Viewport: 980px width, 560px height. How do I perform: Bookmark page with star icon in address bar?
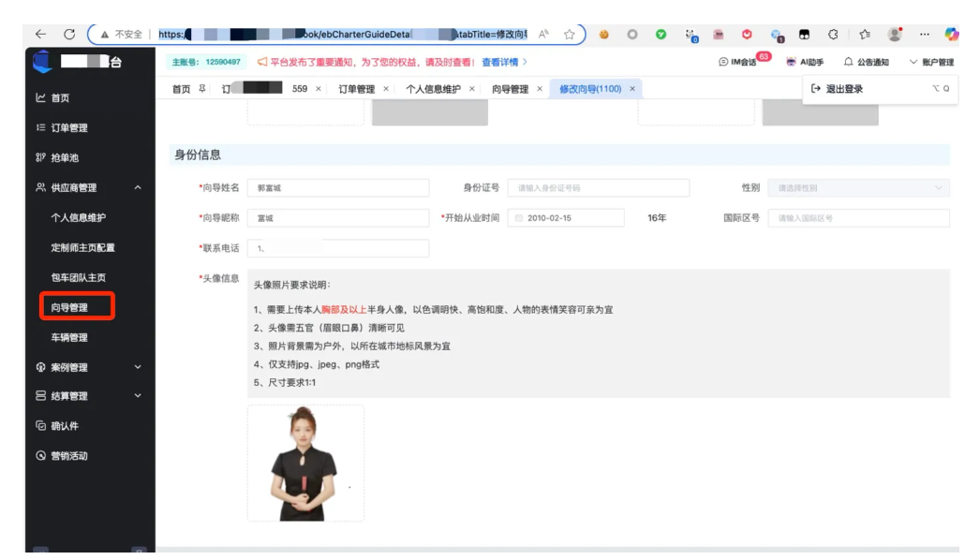pyautogui.click(x=570, y=35)
